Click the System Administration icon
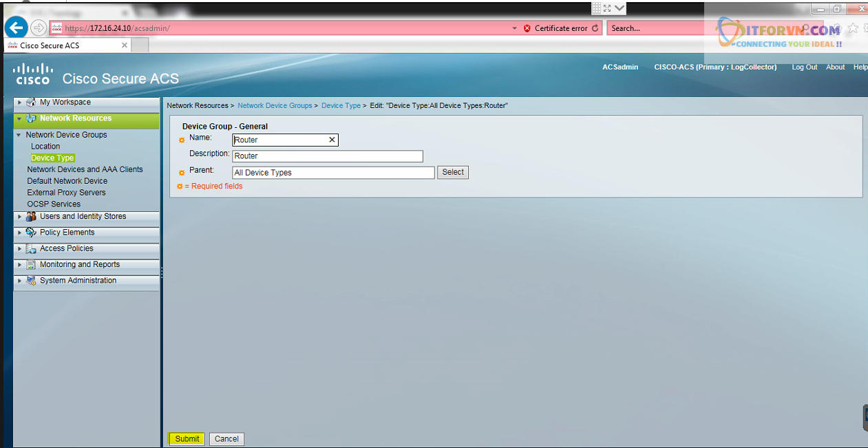 point(31,281)
